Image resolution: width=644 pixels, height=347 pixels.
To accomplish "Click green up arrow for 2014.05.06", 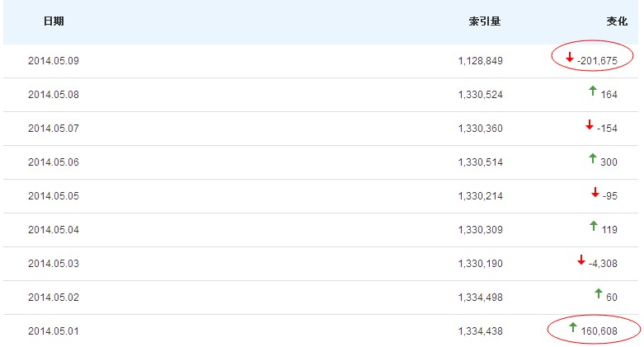I will click(x=592, y=158).
